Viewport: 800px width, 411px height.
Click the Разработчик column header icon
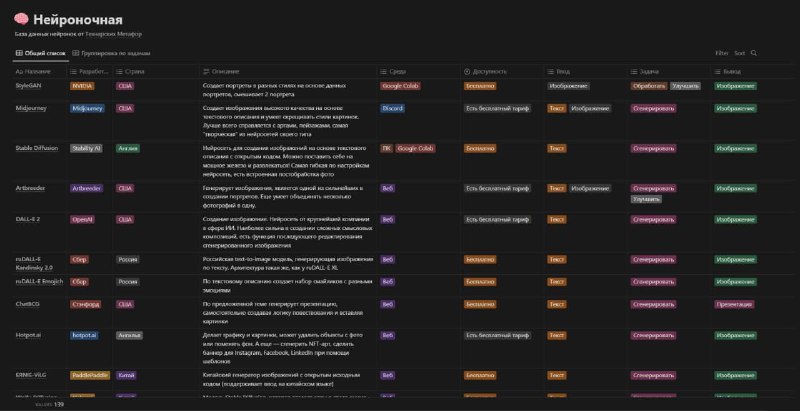pos(73,72)
